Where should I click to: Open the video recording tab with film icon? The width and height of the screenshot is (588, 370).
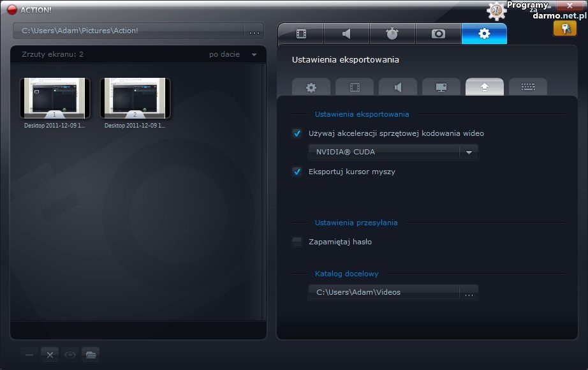[x=301, y=34]
